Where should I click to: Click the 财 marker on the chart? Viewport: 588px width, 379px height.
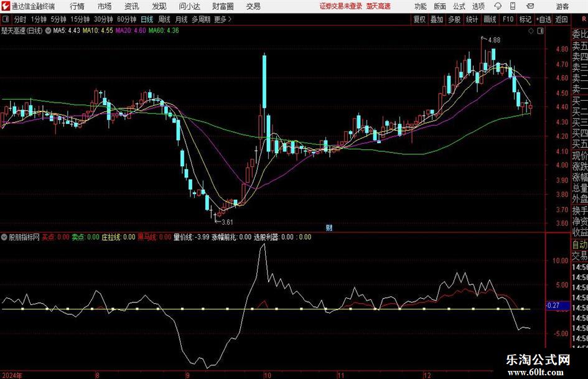point(329,227)
